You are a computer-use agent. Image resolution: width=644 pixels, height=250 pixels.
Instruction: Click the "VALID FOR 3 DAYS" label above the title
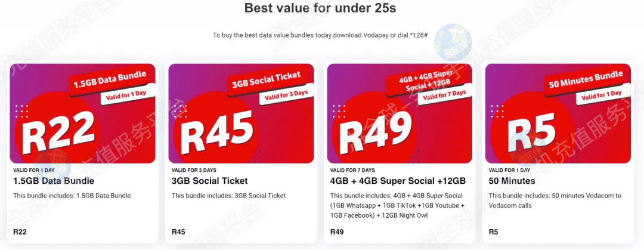(x=194, y=170)
